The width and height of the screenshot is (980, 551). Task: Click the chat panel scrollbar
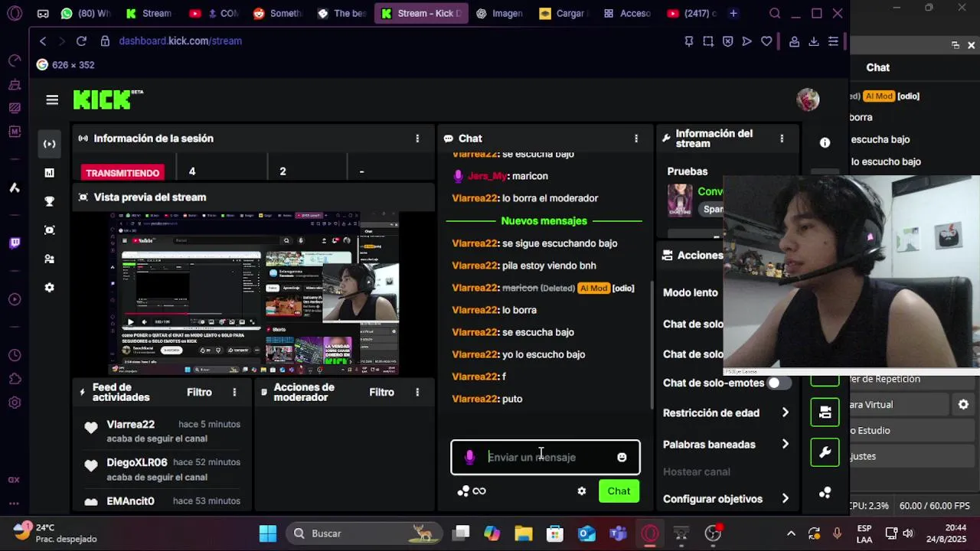(652, 344)
